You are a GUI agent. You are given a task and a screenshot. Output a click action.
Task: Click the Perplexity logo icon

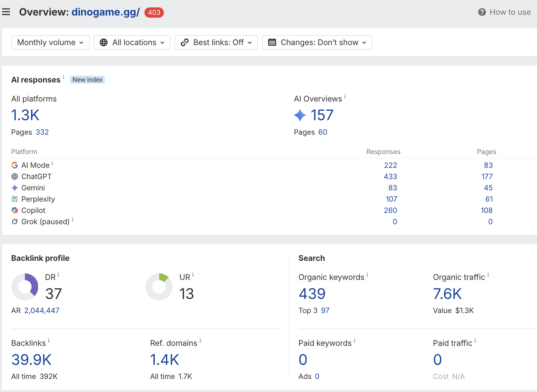[14, 199]
